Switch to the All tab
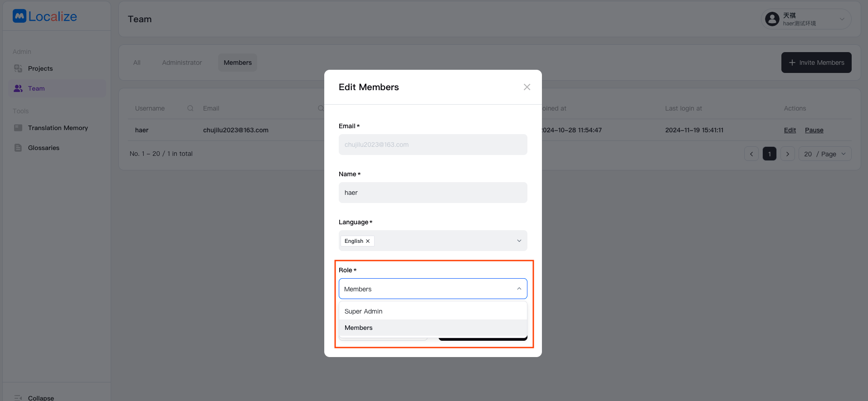The width and height of the screenshot is (868, 401). coord(137,63)
